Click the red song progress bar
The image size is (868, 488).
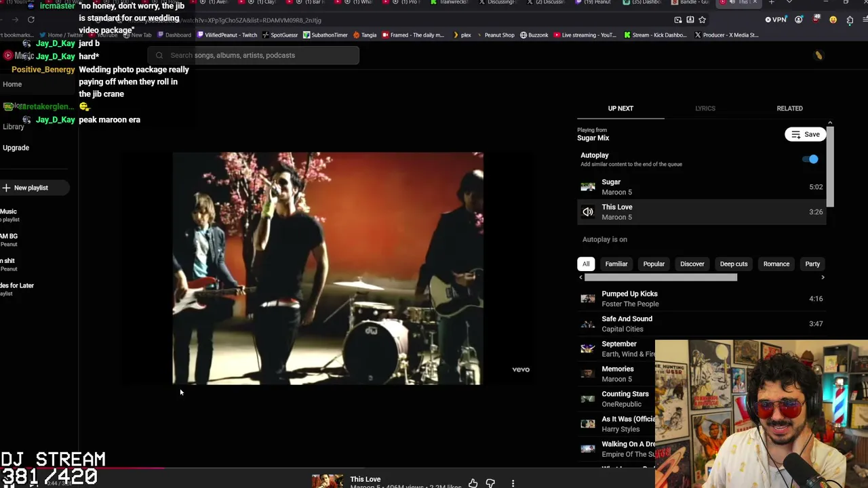(81, 468)
